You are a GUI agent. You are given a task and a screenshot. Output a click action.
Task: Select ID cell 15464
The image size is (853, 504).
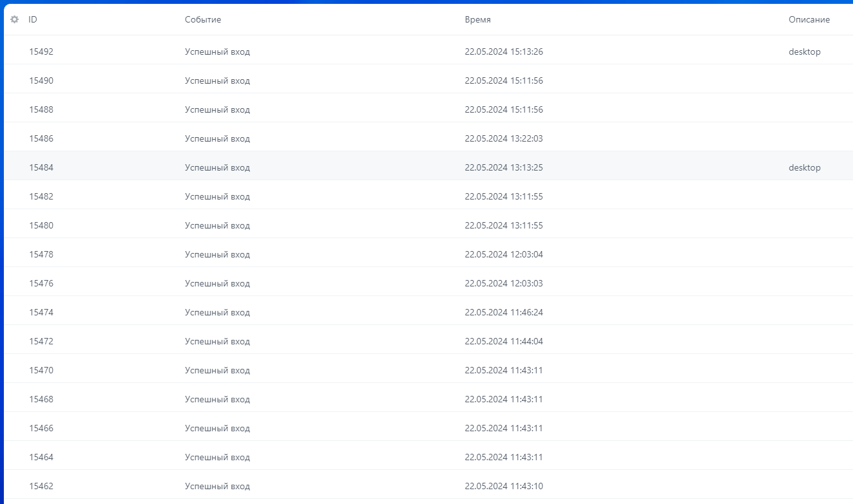[41, 457]
